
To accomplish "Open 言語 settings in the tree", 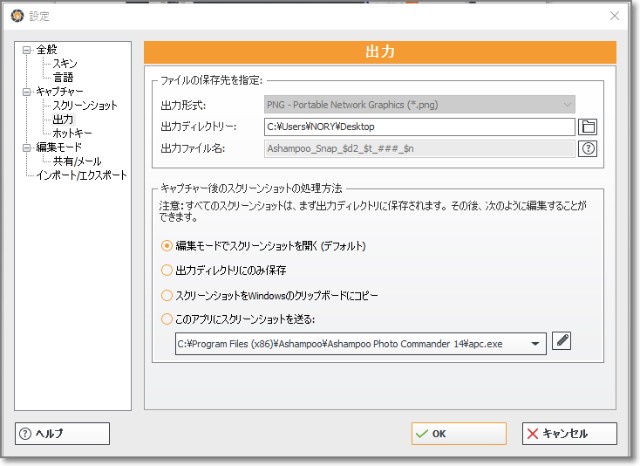I will 62,77.
